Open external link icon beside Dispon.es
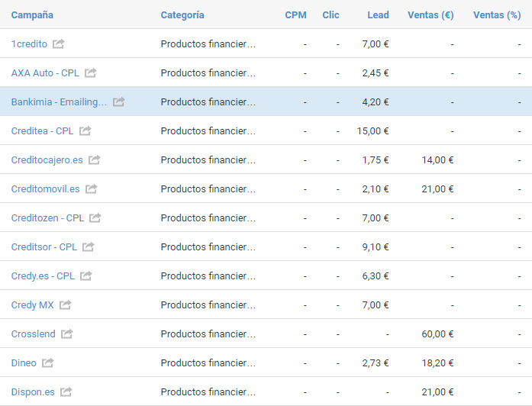The height and width of the screenshot is (406, 532). click(x=66, y=391)
